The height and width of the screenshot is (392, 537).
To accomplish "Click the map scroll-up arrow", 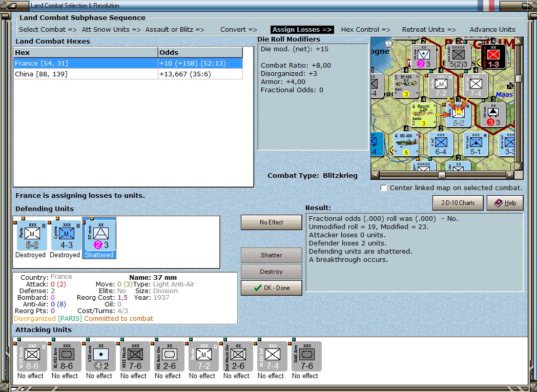I will pos(519,41).
